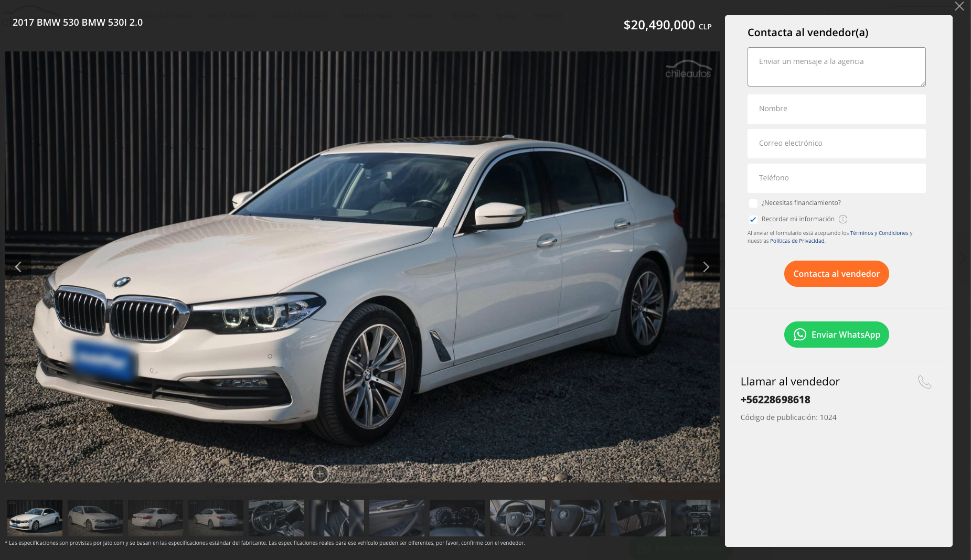Screen dimensions: 971x560
Task: Click the message to agency text area
Action: pos(836,67)
